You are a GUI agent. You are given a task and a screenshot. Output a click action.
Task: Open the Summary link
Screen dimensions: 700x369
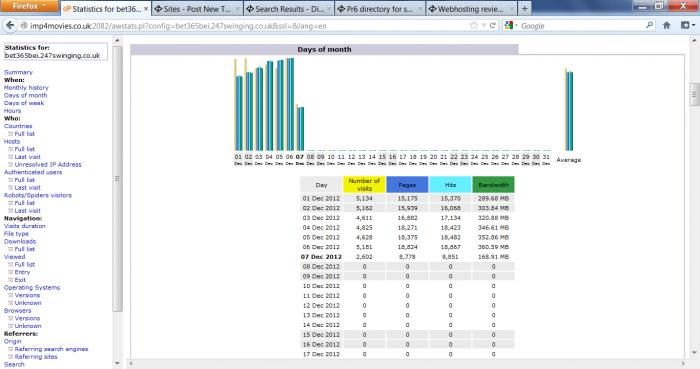18,72
